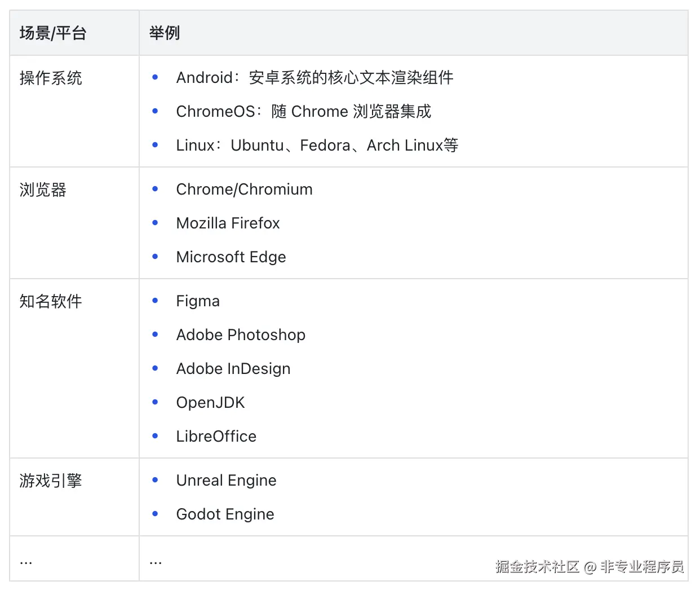Click the 浏览器 row label
The height and width of the screenshot is (590, 700).
[x=43, y=190]
